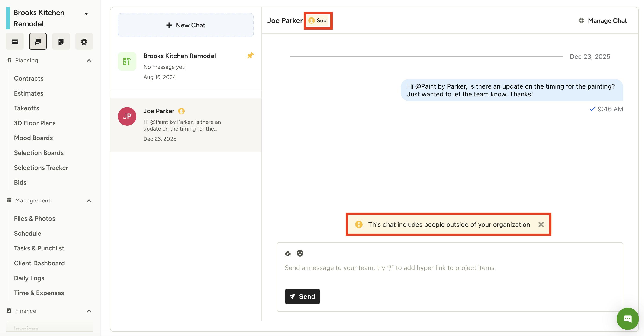Open the inbox mail icon
This screenshot has width=644, height=336.
tap(15, 42)
